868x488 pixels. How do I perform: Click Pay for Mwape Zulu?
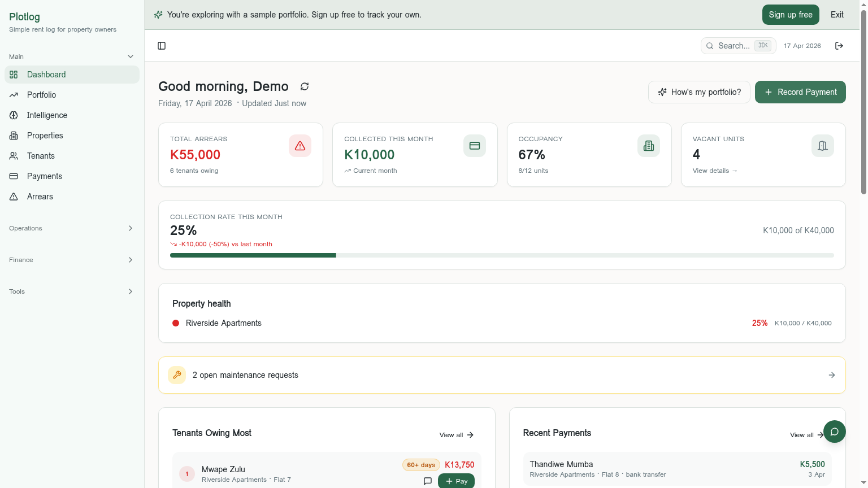pyautogui.click(x=456, y=481)
